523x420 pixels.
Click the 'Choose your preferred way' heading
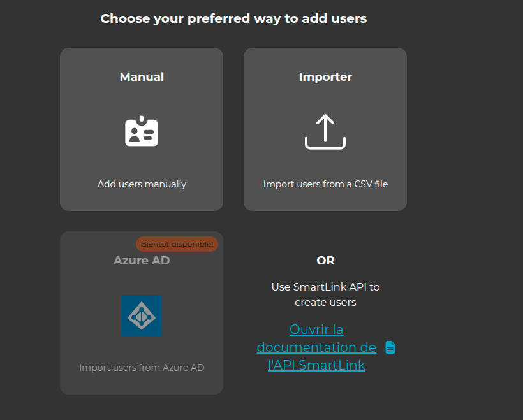[x=233, y=18]
